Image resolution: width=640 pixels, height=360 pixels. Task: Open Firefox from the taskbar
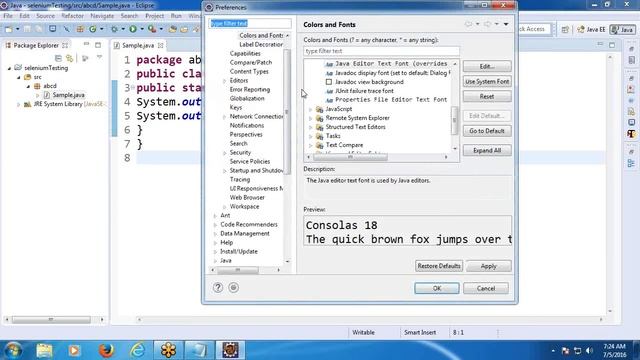(x=106, y=350)
